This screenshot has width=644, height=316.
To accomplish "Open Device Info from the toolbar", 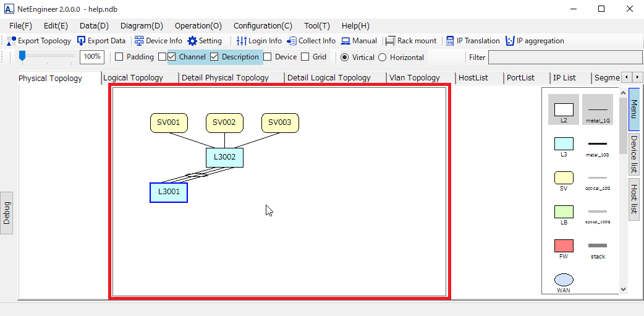I will [139, 41].
